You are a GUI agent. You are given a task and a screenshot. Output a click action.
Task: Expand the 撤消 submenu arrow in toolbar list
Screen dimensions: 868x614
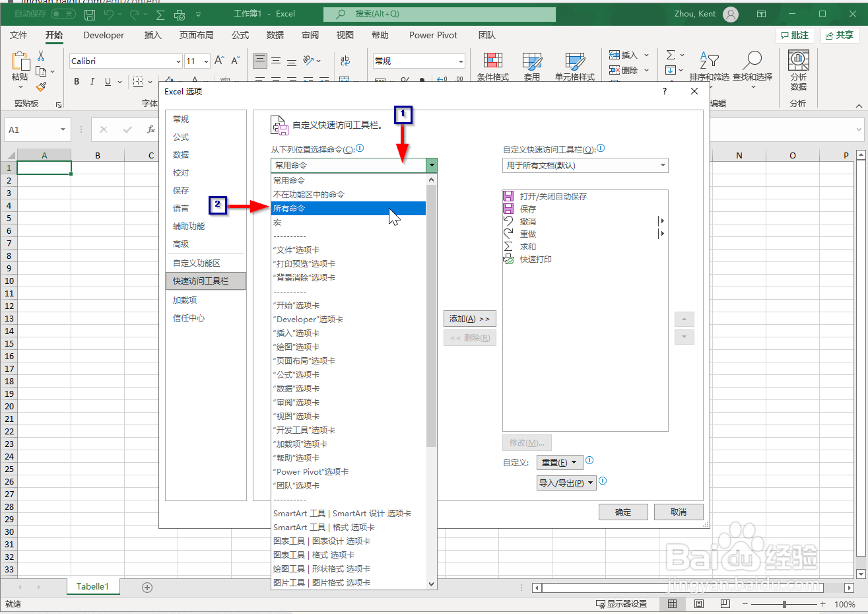662,221
